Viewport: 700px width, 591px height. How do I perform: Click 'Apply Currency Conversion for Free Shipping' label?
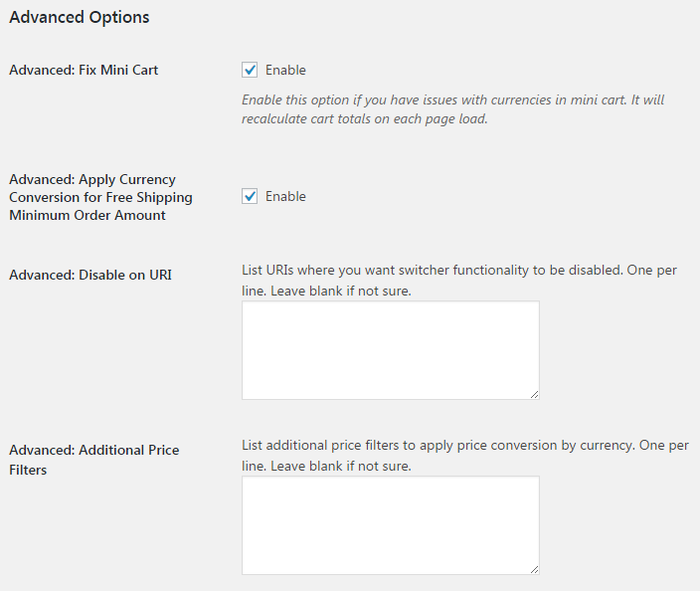[100, 197]
